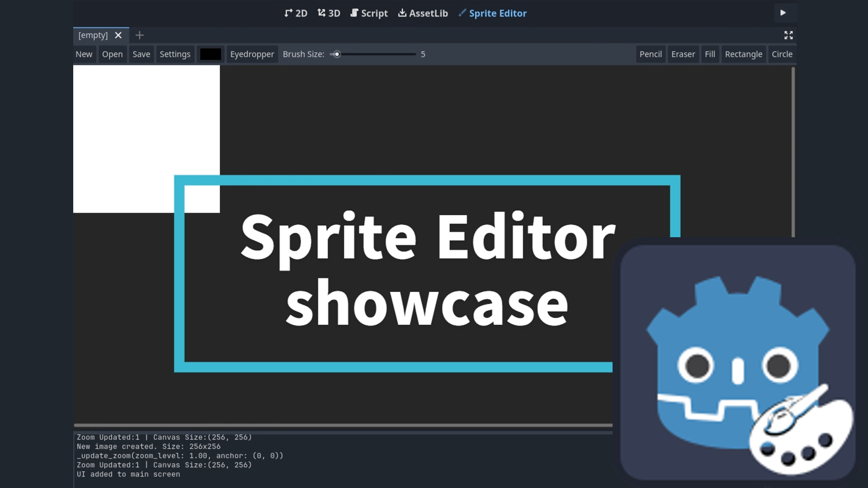This screenshot has height=488, width=868.
Task: Click the horizontal canvas scrollbar
Action: [343, 425]
